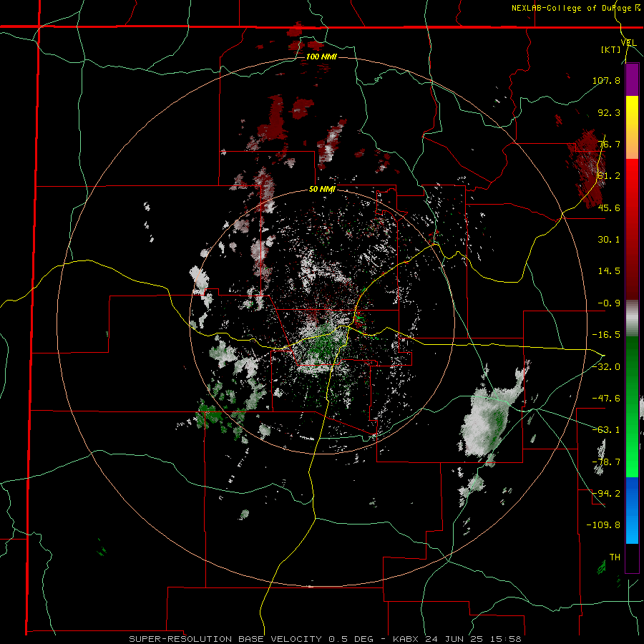
Task: Click the 107.8 velocity scale value
Action: (606, 80)
